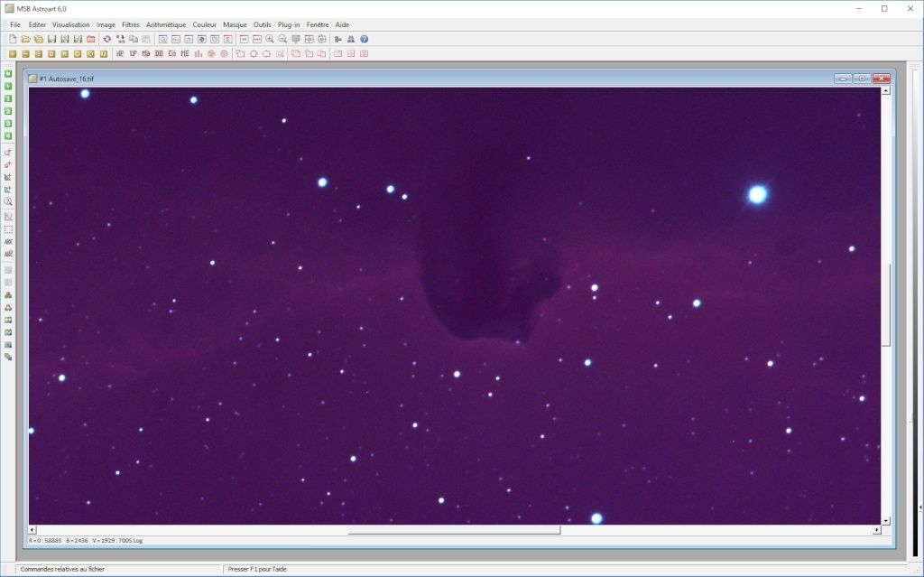Open the File menu
The width and height of the screenshot is (924, 577).
pyautogui.click(x=15, y=24)
